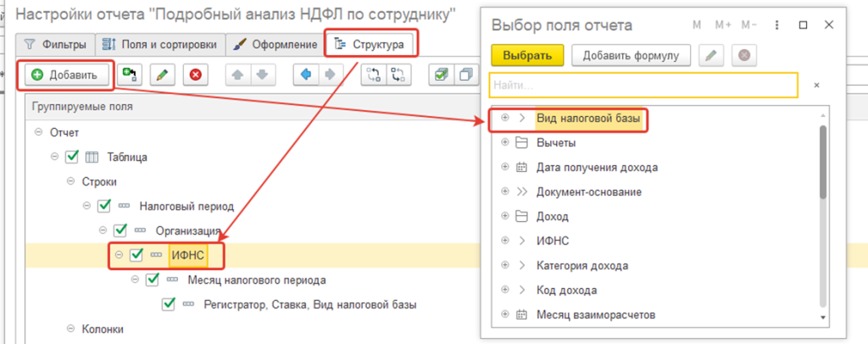Toggle the Месяц налогового периода checkbox
Image resolution: width=868 pixels, height=344 pixels.
pos(153,280)
